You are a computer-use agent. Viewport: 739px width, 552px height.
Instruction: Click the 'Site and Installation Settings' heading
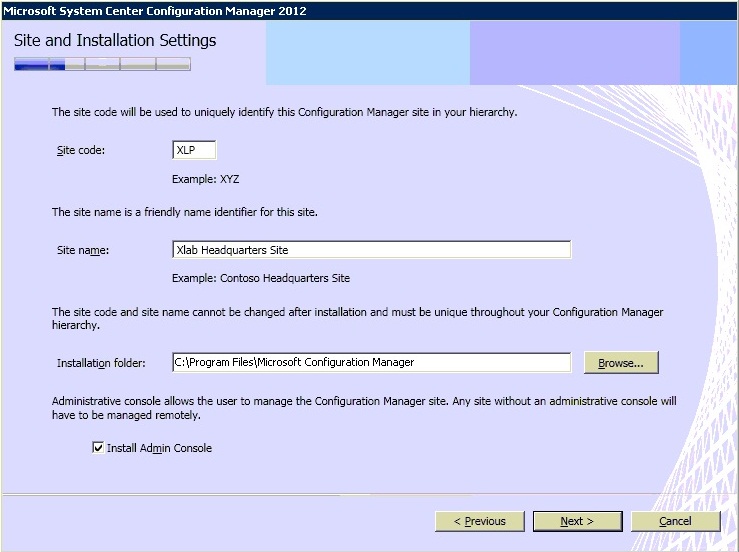(x=115, y=40)
